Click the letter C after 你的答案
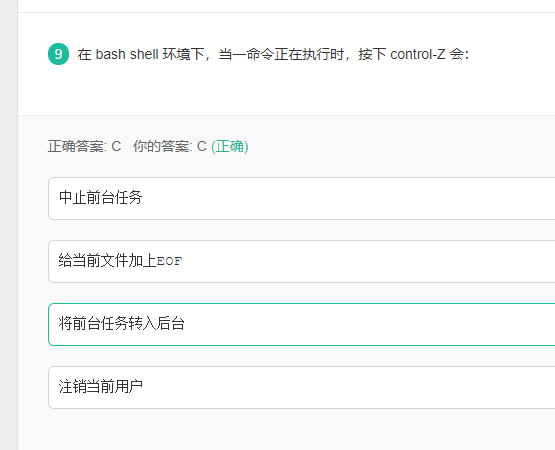555x450 pixels. click(x=202, y=147)
